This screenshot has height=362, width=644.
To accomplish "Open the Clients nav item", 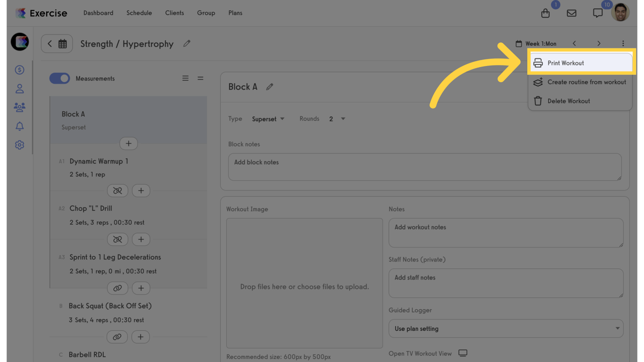I will pos(174,13).
